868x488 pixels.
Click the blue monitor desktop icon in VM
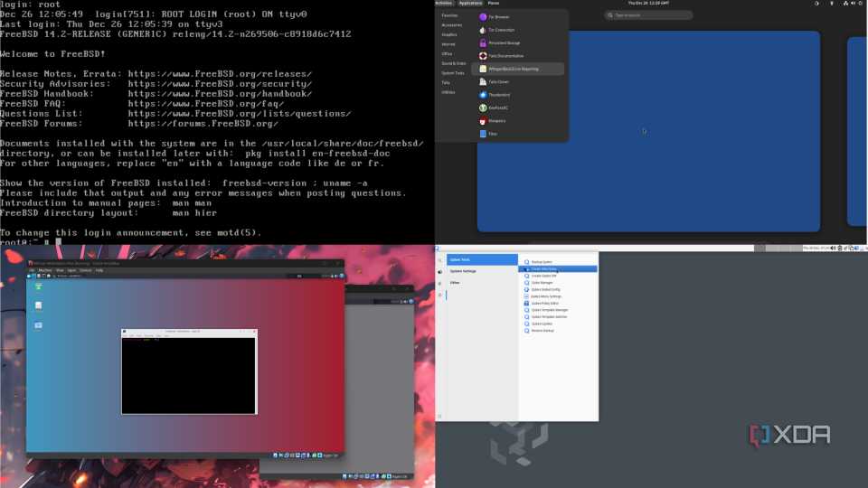[x=38, y=325]
